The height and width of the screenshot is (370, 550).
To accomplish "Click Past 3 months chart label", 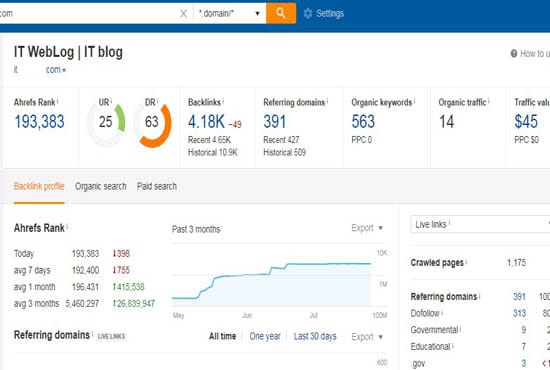I will [196, 229].
